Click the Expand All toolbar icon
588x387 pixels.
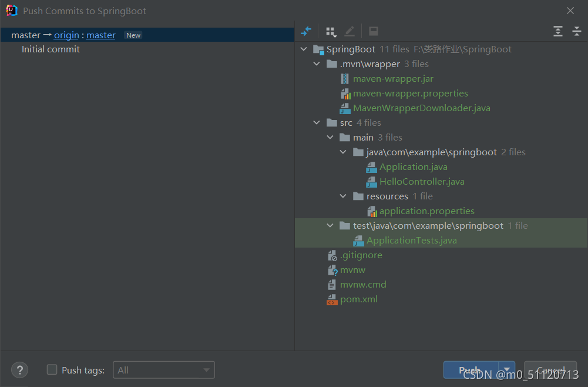point(558,32)
